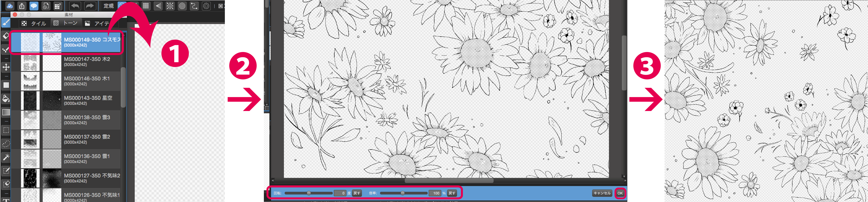
Task: Select the vanishing point ruler
Action: click(158, 6)
